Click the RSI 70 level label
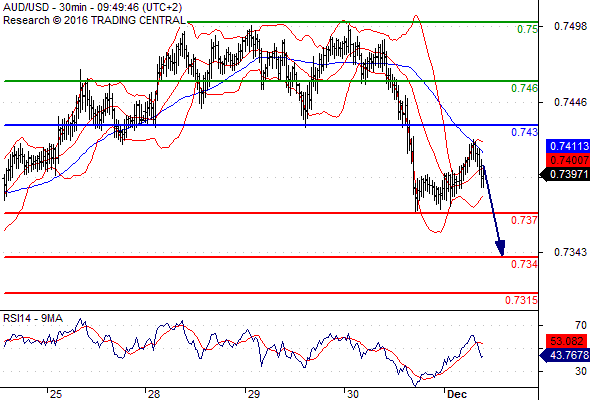This screenshot has height=400, width=590. point(581,325)
